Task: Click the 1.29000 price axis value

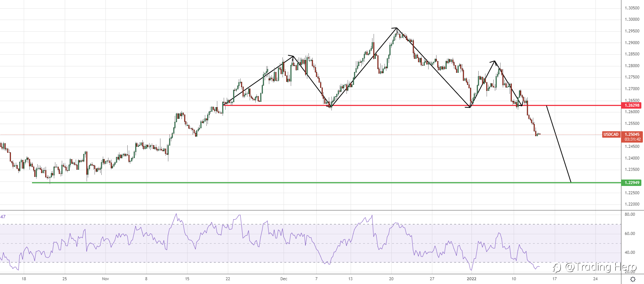Action: pyautogui.click(x=632, y=43)
